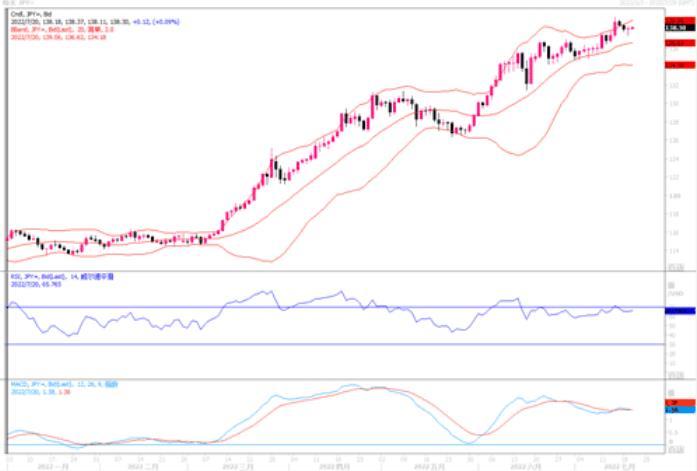Click the RSI date value '65.763' line
The height and width of the screenshot is (471, 697).
[x=36, y=284]
